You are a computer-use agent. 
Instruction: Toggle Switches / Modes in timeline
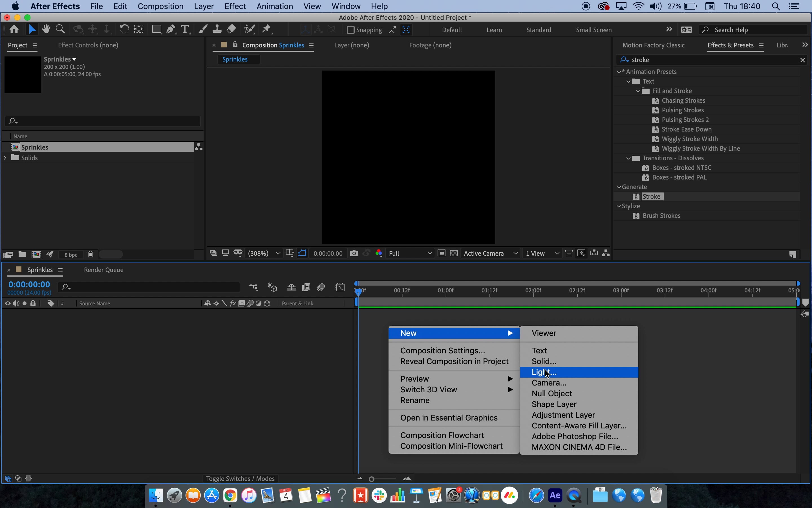tap(240, 478)
